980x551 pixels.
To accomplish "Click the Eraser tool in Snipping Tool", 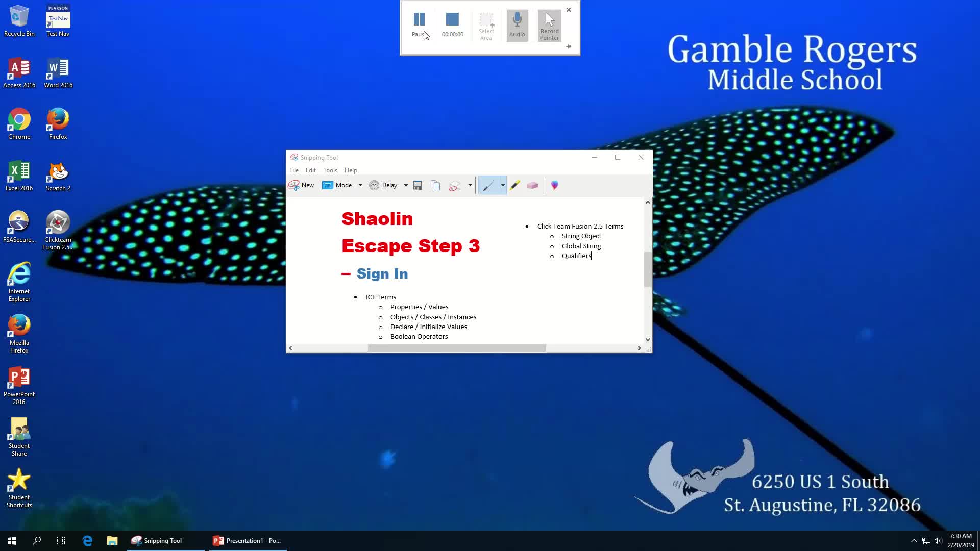I will pos(533,185).
